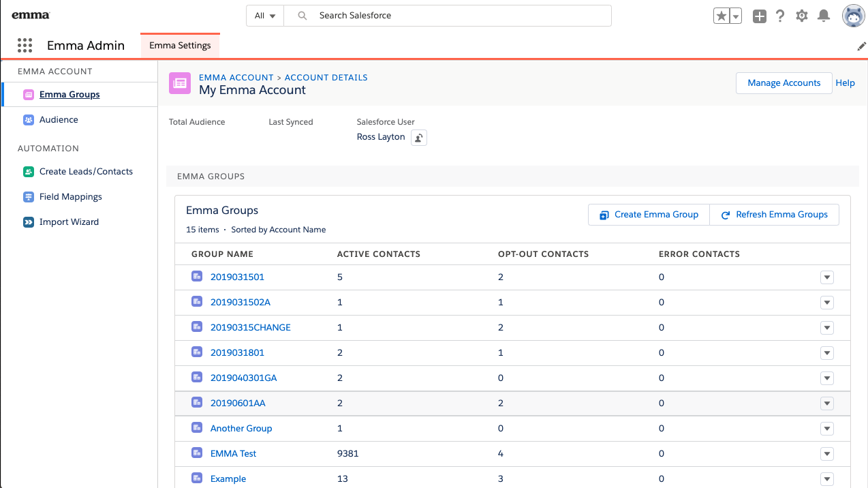Image resolution: width=868 pixels, height=488 pixels.
Task: Click the global actions plus icon
Action: coord(760,16)
